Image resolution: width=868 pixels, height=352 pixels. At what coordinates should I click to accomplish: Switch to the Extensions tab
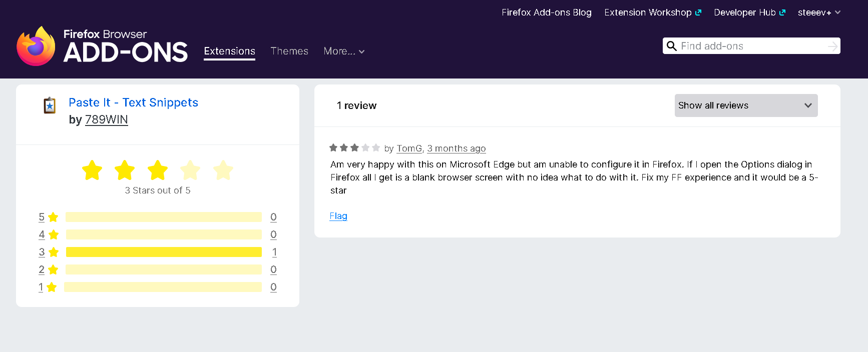coord(229,51)
